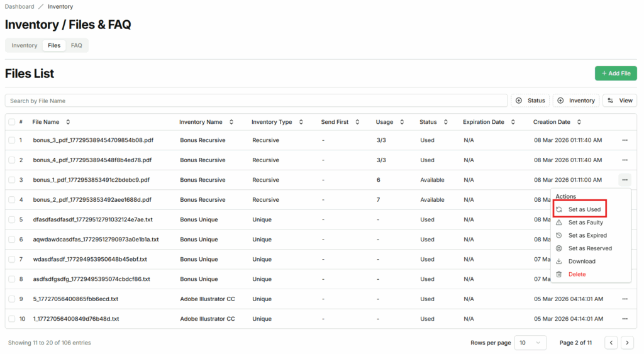Screen dimensions: 644x354
Task: Go to next page arrow
Action: tap(627, 343)
